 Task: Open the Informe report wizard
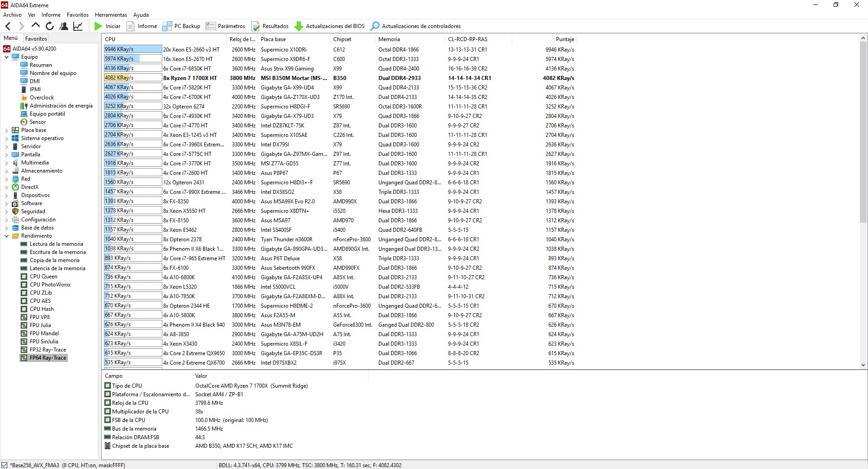pos(142,26)
